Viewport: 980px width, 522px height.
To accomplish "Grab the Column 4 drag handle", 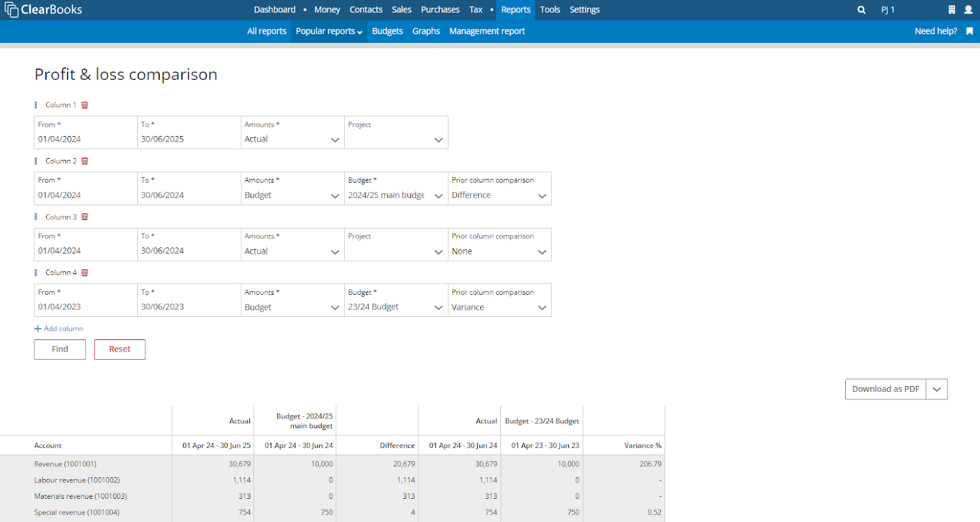I will pos(36,273).
